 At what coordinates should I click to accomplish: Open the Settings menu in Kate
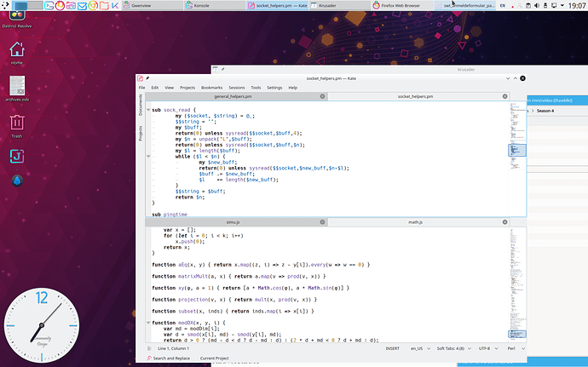274,88
